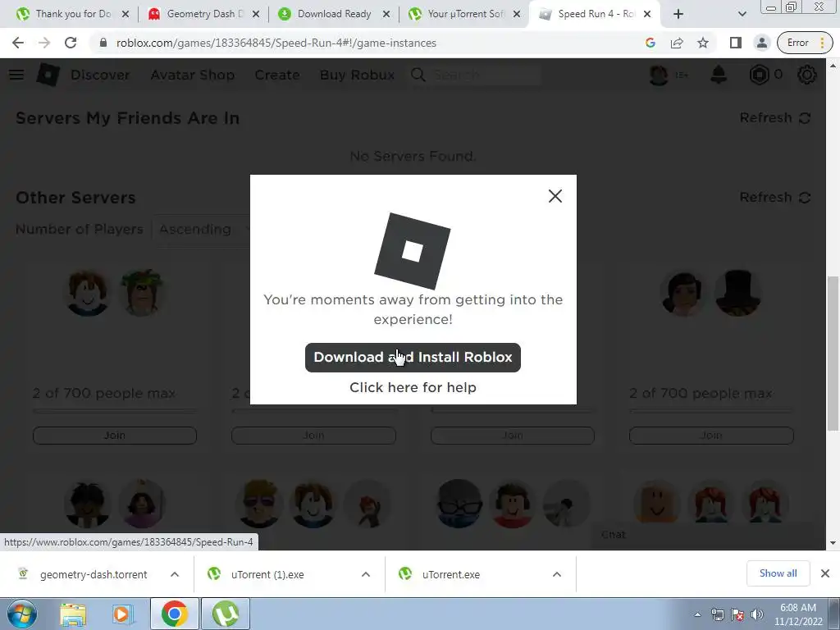Go back with browser back arrow

coord(18,43)
